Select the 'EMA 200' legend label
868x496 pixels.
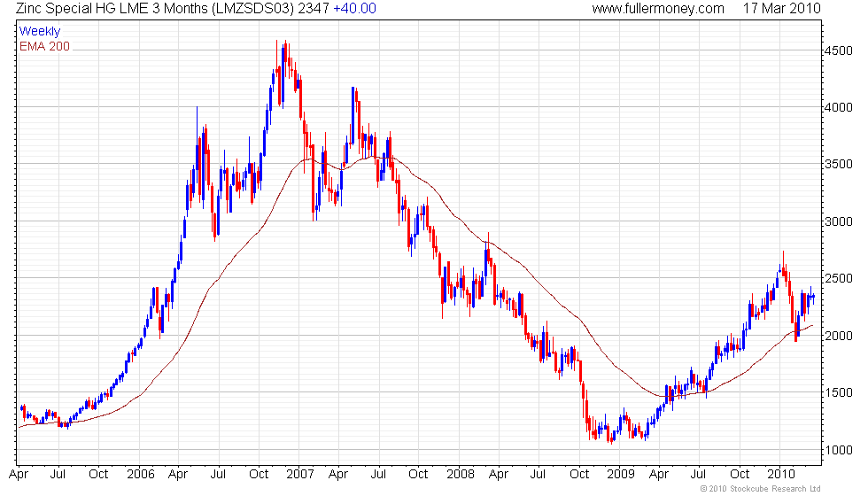click(44, 46)
